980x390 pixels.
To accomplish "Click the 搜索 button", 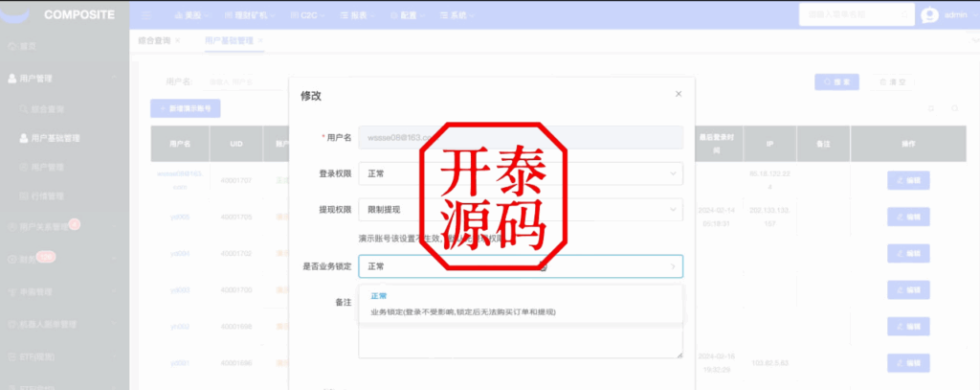I will [836, 82].
